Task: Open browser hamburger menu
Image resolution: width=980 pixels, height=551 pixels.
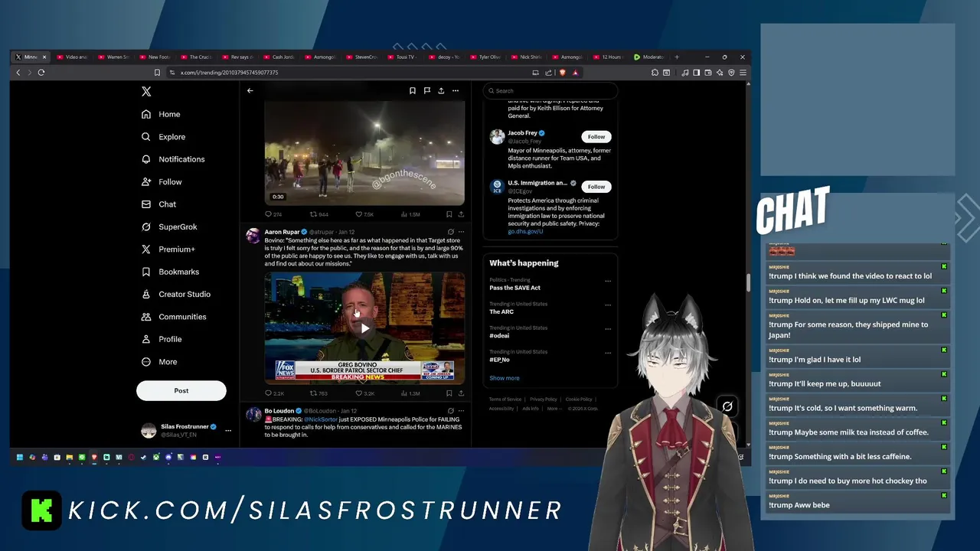Action: point(743,73)
